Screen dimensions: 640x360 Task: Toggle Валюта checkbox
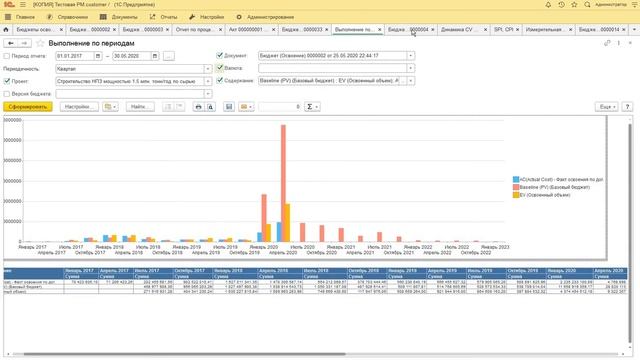click(x=220, y=68)
